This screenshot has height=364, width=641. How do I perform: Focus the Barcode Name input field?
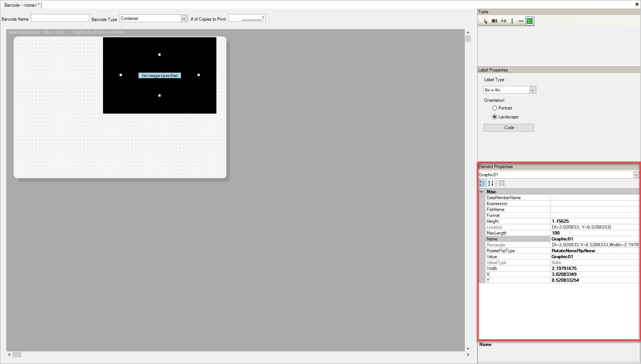[x=60, y=18]
